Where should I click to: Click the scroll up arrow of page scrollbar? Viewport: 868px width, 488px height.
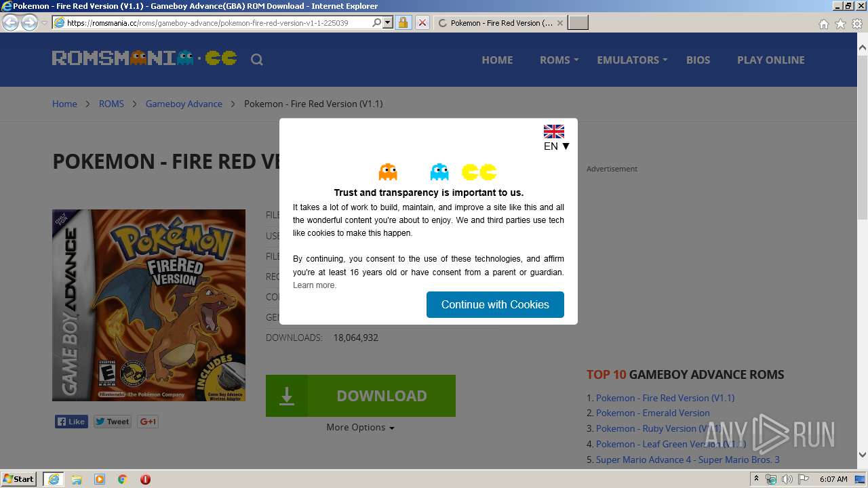click(863, 47)
